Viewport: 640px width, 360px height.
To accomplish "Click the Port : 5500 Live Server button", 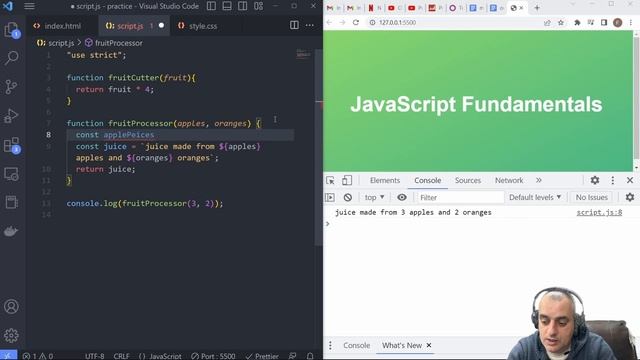I will [213, 356].
